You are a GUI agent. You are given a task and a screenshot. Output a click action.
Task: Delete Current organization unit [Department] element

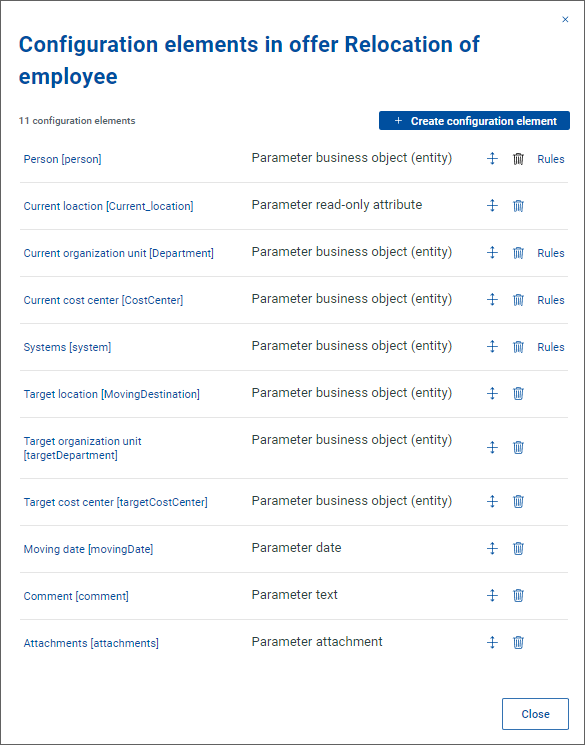pyautogui.click(x=518, y=253)
